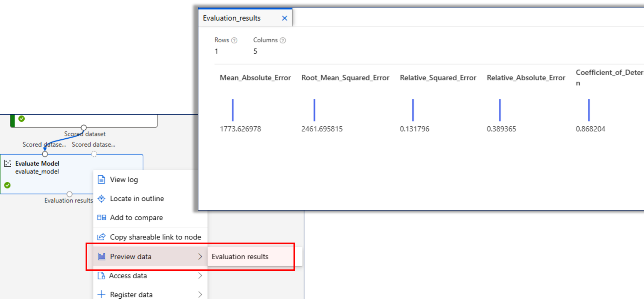This screenshot has width=644, height=299.
Task: Click the Locate in outline target icon
Action: pos(101,199)
